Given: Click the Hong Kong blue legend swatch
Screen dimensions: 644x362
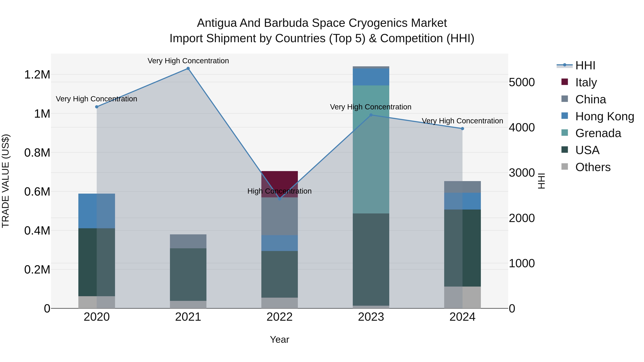Looking at the screenshot, I should pyautogui.click(x=565, y=116).
